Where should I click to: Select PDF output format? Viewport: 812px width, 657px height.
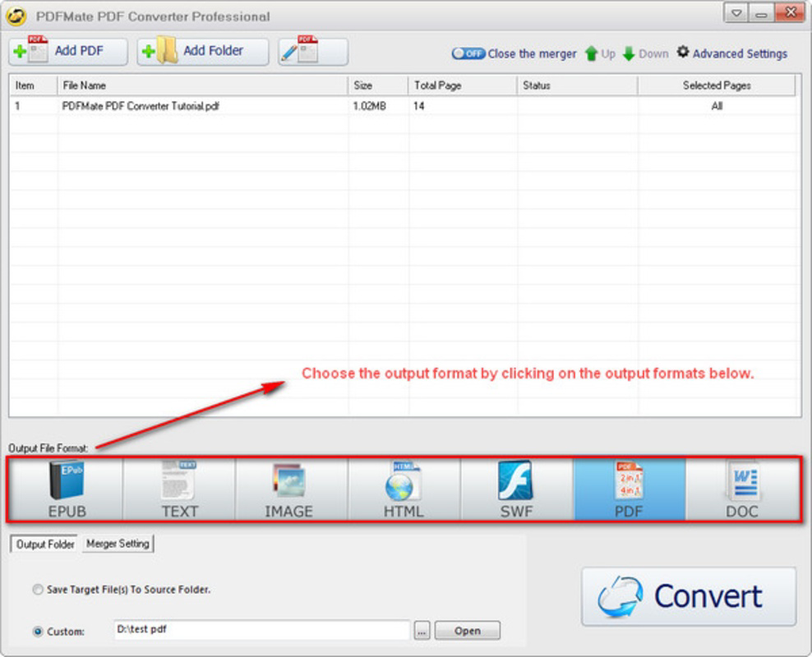coord(630,489)
